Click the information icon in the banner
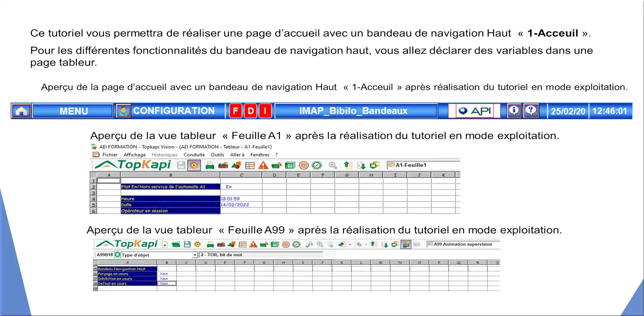 [x=514, y=111]
